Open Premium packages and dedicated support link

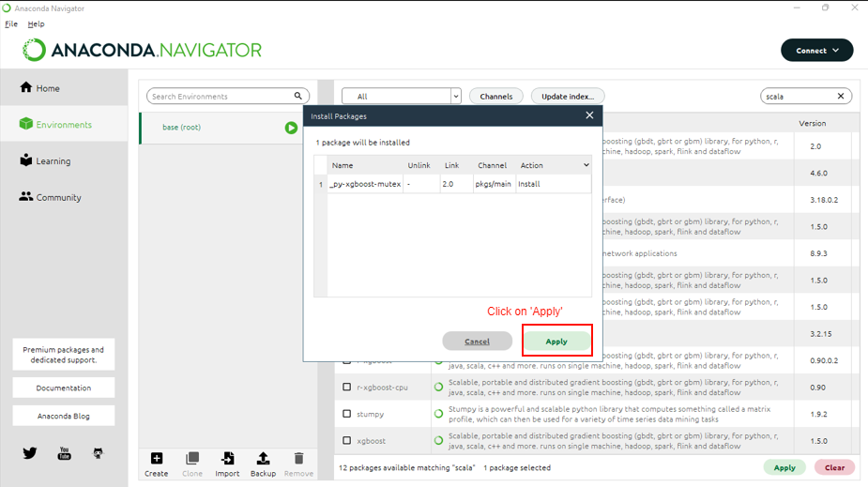coord(64,355)
